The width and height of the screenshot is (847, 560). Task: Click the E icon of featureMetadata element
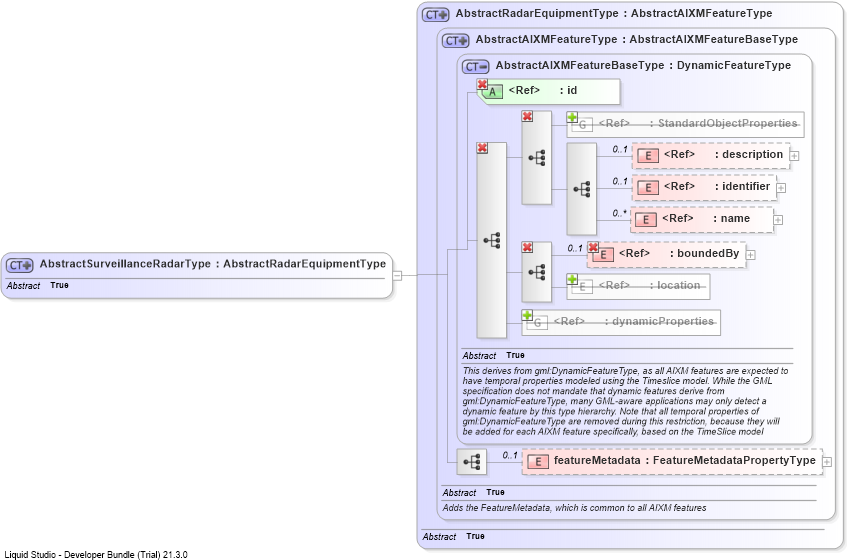pyautogui.click(x=537, y=462)
